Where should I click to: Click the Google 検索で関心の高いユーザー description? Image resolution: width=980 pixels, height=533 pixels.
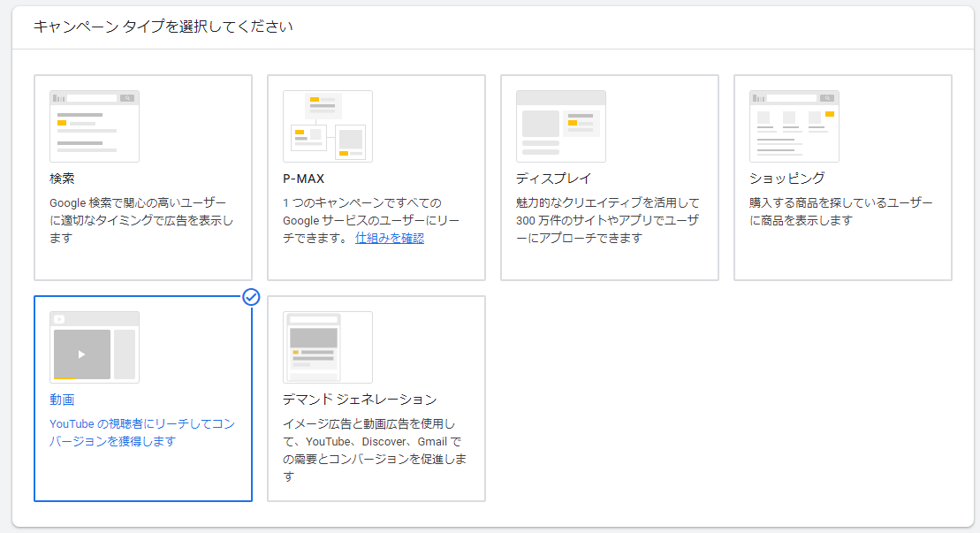pyautogui.click(x=141, y=221)
